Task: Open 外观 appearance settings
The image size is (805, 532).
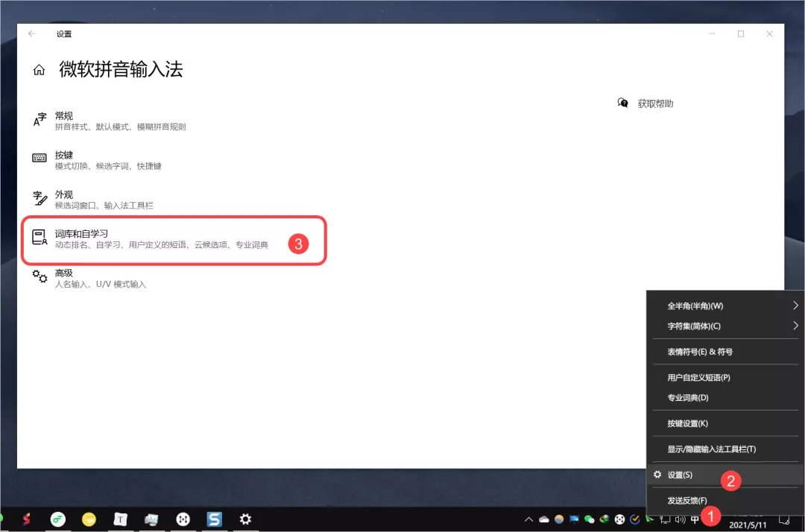Action: [93, 200]
